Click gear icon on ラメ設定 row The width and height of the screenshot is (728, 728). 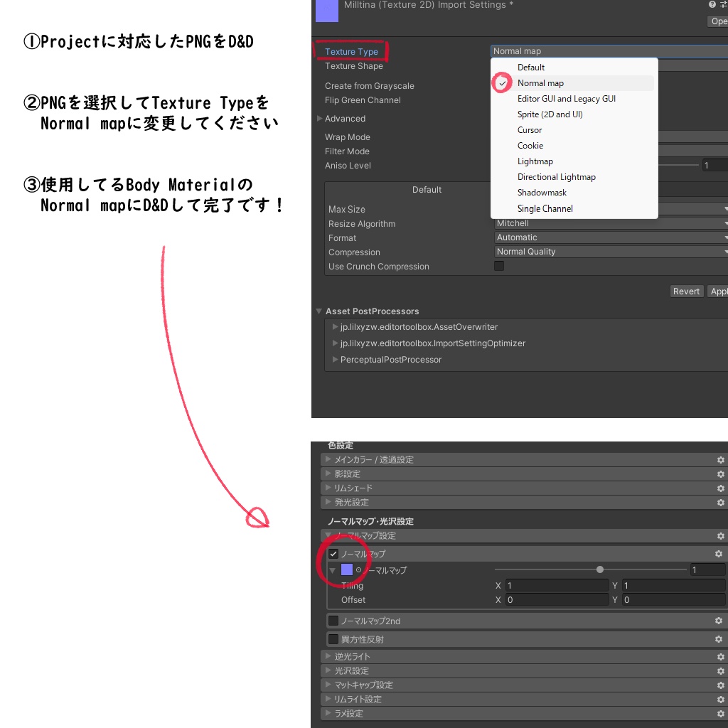click(720, 714)
